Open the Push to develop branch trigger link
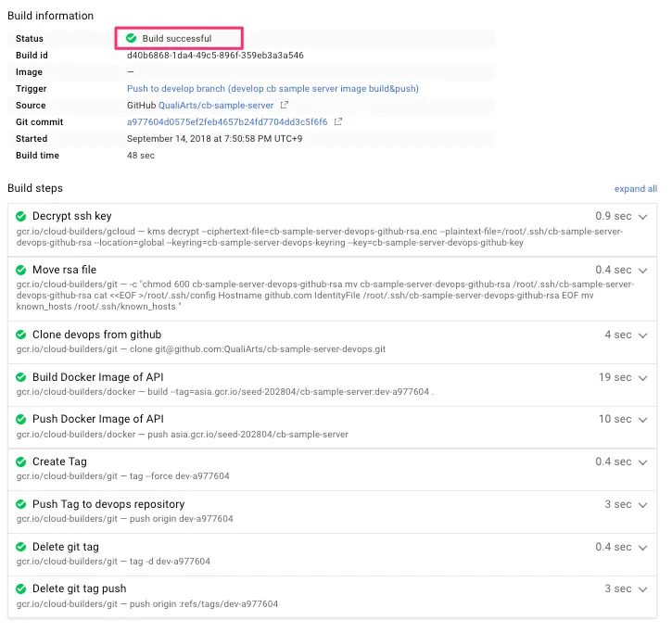Viewport: 672px width, 633px height. [x=273, y=89]
